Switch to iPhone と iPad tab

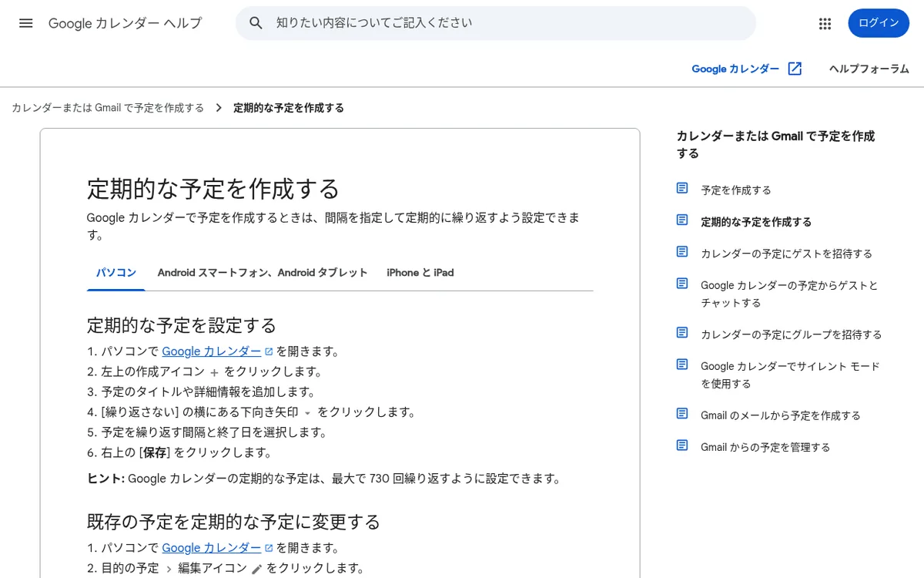(420, 273)
